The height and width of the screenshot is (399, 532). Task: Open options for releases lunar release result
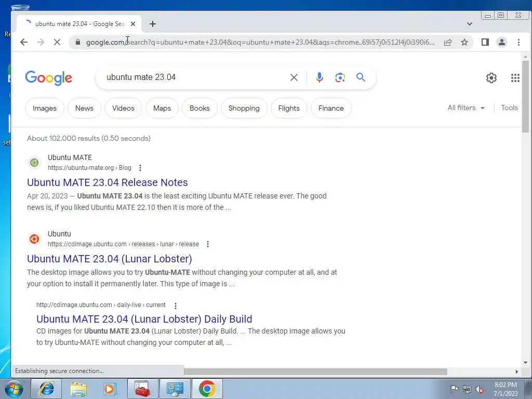(208, 244)
